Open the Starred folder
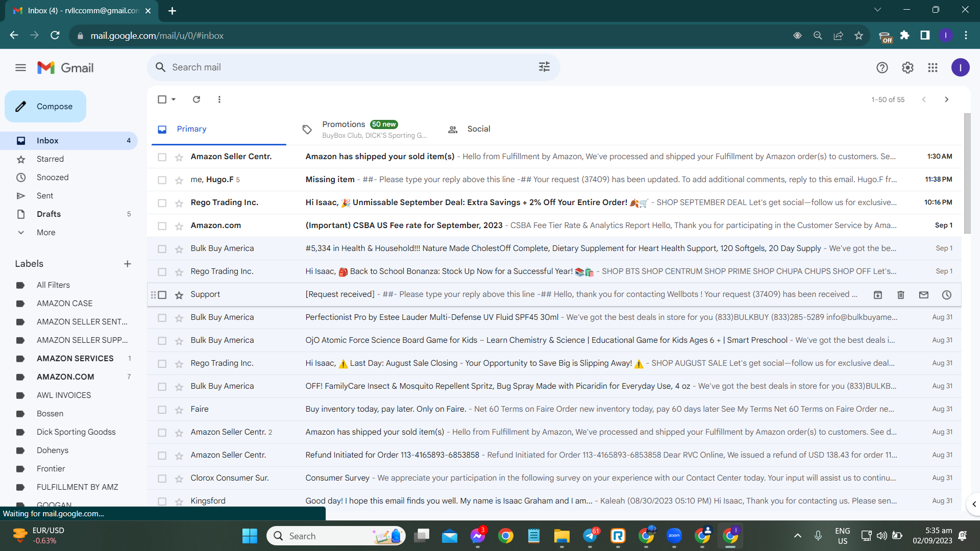Screen dimensions: 980x551 50,159
